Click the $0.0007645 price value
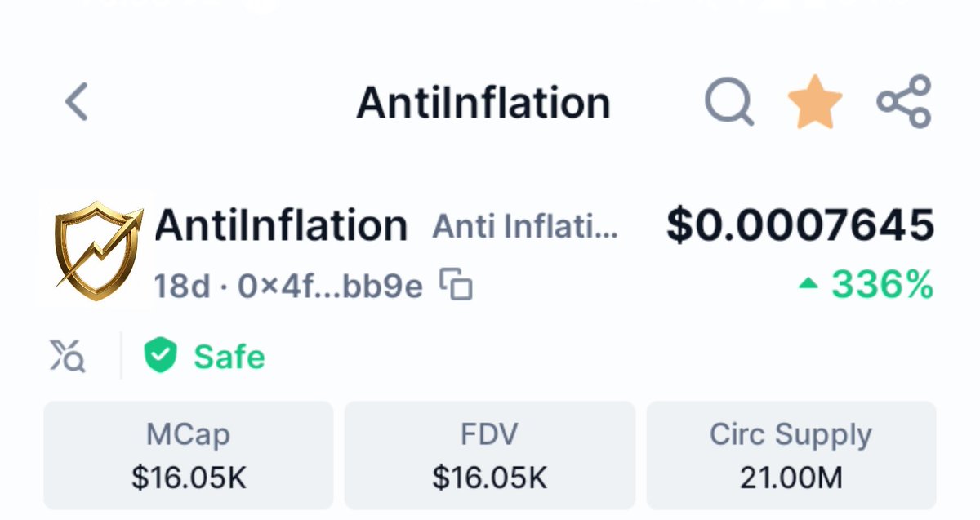Viewport: 980px width, 520px height. tap(800, 225)
